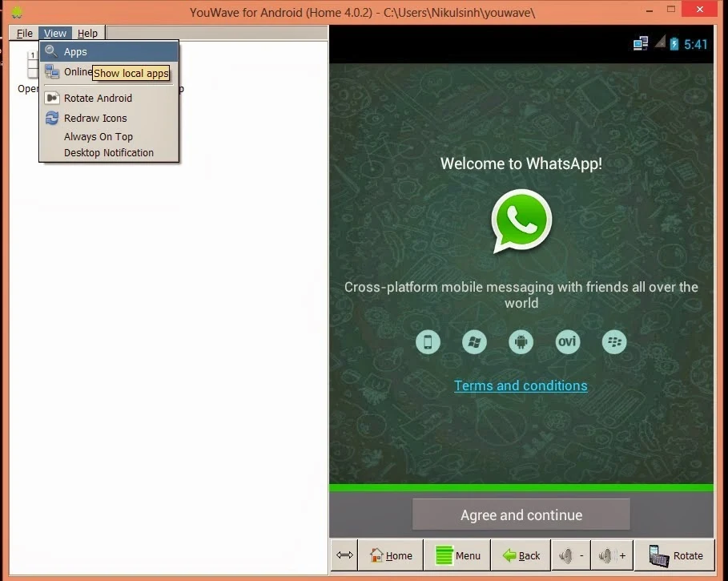The image size is (728, 581).
Task: Click the 5:41 clock in status bar
Action: tap(695, 44)
